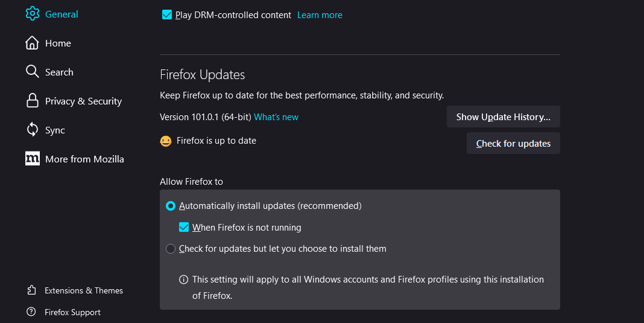Select Automatically install updates radio option
The image size is (644, 323).
(171, 206)
